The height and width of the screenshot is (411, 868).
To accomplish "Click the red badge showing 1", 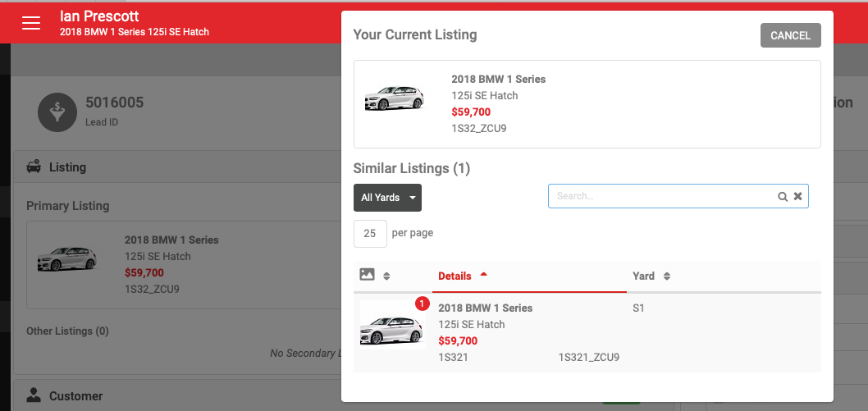I will [423, 304].
